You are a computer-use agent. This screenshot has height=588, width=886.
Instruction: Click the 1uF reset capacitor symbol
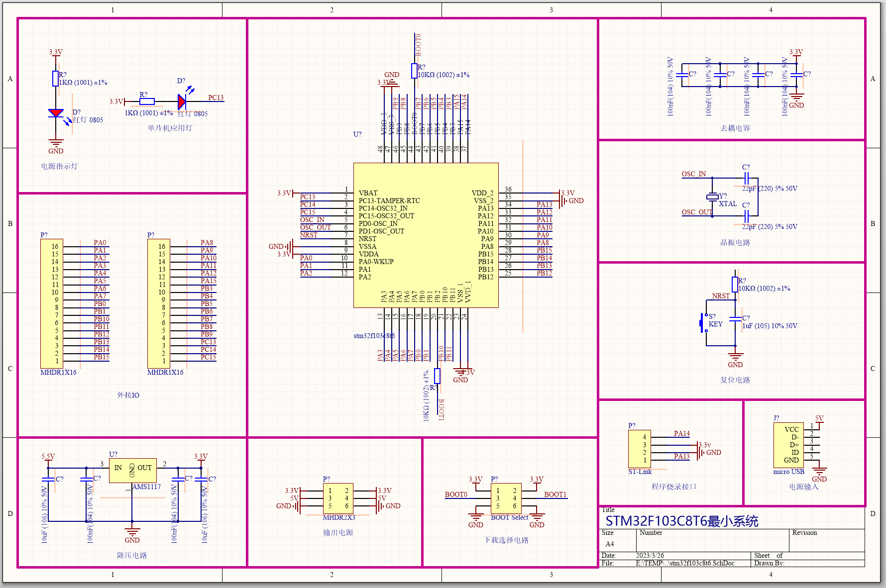pos(735,319)
